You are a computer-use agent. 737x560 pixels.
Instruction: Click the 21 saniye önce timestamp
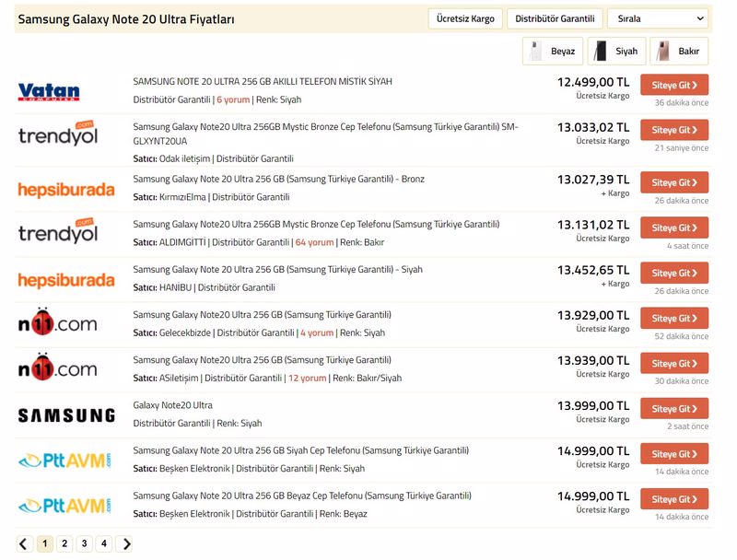(682, 148)
